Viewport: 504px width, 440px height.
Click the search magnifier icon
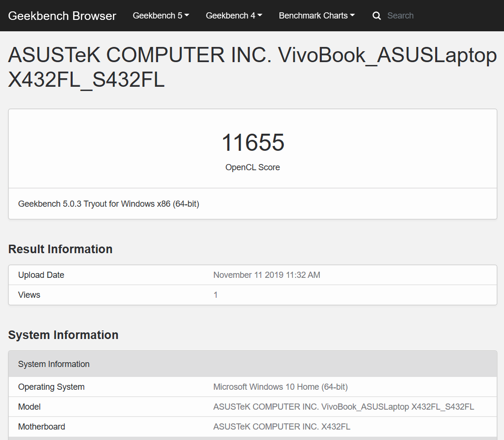tap(377, 16)
